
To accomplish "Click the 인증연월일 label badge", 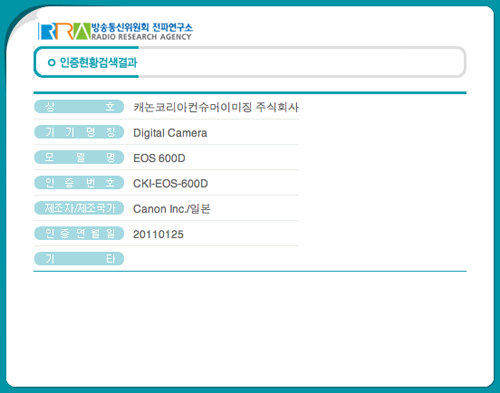I will coord(79,233).
